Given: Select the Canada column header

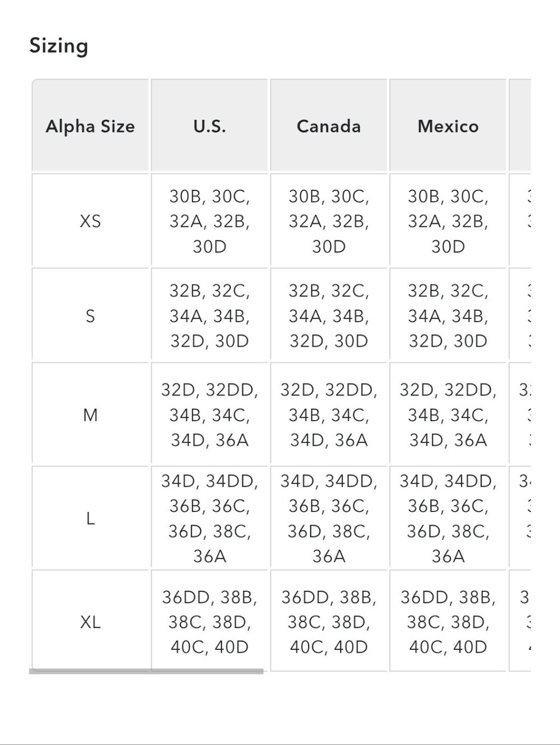Looking at the screenshot, I should (329, 125).
